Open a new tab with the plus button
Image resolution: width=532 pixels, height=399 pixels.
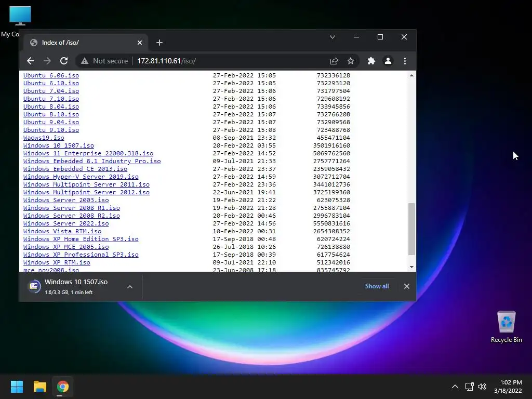[159, 43]
